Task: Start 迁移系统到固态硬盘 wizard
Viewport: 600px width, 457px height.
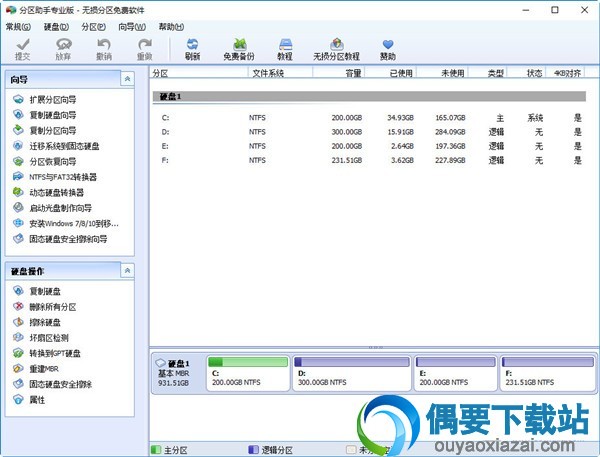Action: click(x=56, y=146)
